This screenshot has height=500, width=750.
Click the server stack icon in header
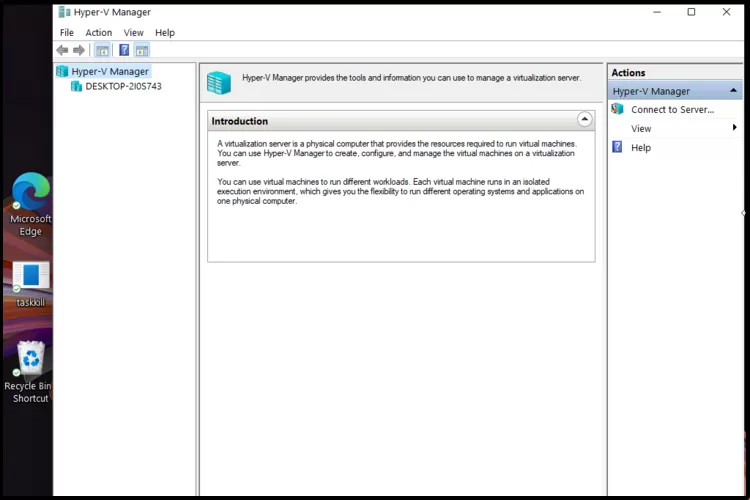point(219,82)
